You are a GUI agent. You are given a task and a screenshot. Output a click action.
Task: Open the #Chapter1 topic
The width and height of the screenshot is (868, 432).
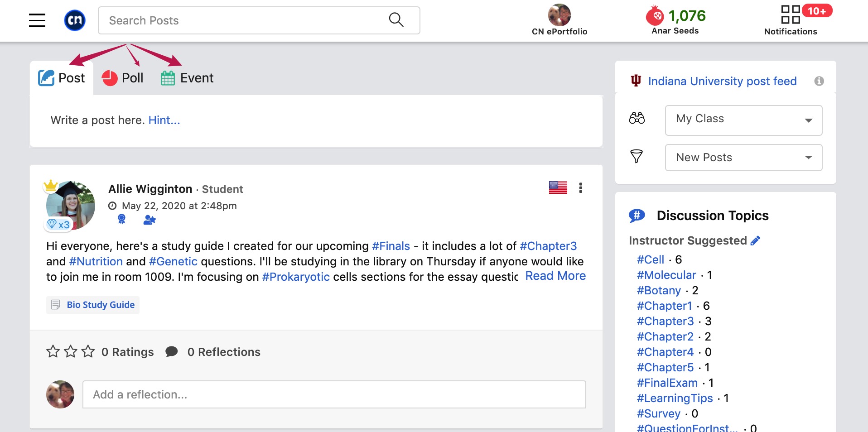tap(664, 306)
